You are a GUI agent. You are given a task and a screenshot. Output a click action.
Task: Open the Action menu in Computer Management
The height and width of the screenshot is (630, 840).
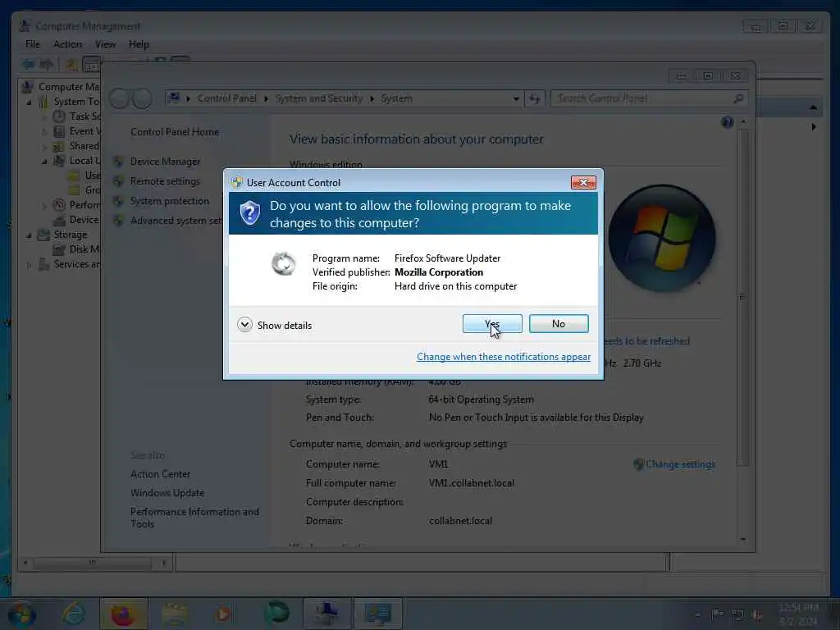tap(67, 44)
